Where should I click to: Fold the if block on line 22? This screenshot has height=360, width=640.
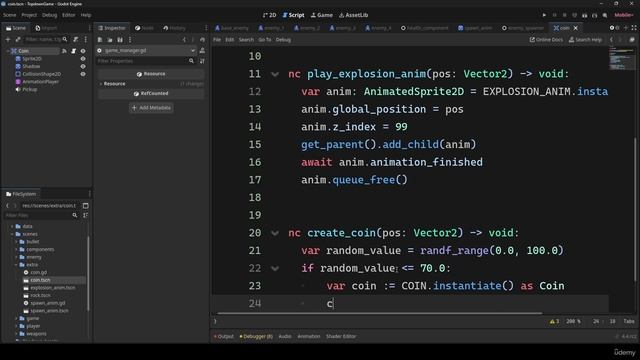click(x=275, y=269)
